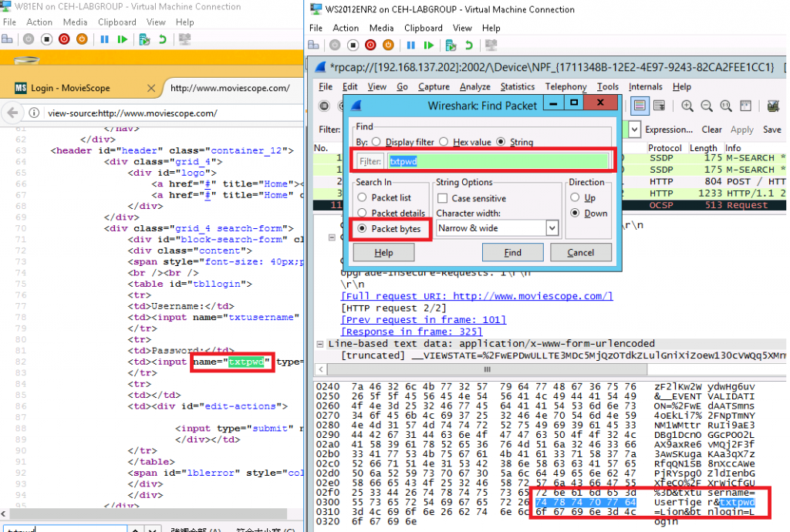Screen dimensions: 790x532
Task: Pause the WS2012ENR2 virtual machine
Action: coord(410,45)
